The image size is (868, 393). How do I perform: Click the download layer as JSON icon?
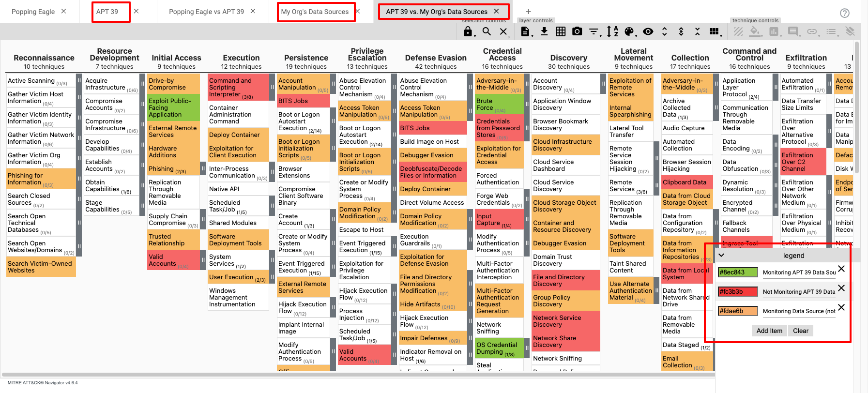[544, 31]
